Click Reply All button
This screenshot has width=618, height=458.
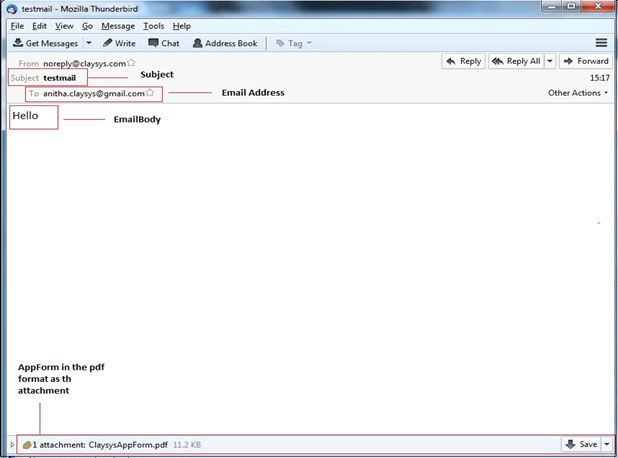(x=516, y=61)
